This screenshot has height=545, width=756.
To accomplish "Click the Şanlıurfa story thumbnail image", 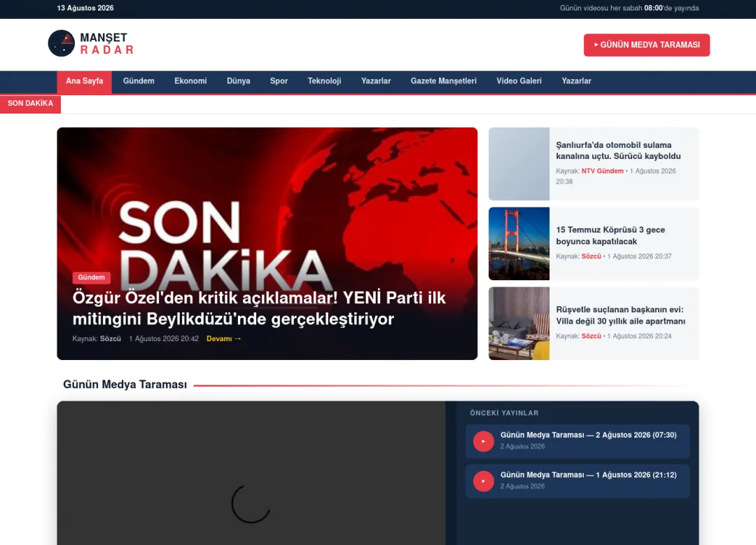I will [519, 164].
